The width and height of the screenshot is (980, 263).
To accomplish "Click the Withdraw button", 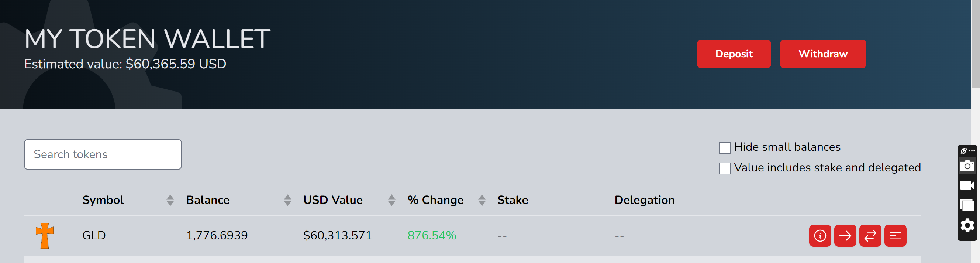I will point(822,54).
